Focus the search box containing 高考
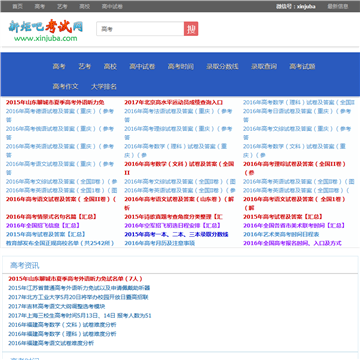The height and width of the screenshot is (360, 360). pos(140,29)
